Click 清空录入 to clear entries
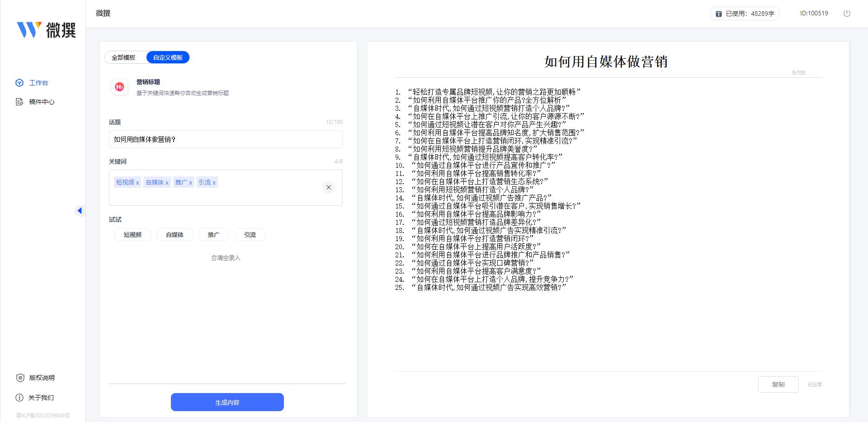Image resolution: width=868 pixels, height=422 pixels. pyautogui.click(x=225, y=258)
